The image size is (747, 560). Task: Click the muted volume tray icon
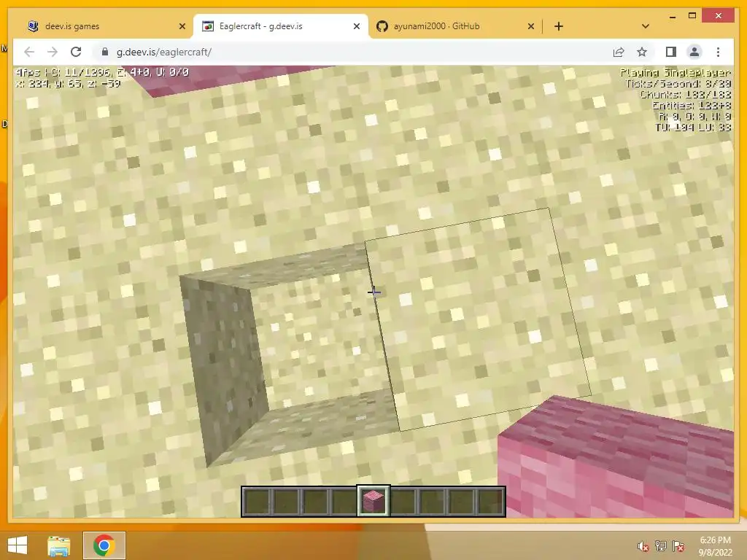[x=643, y=546]
